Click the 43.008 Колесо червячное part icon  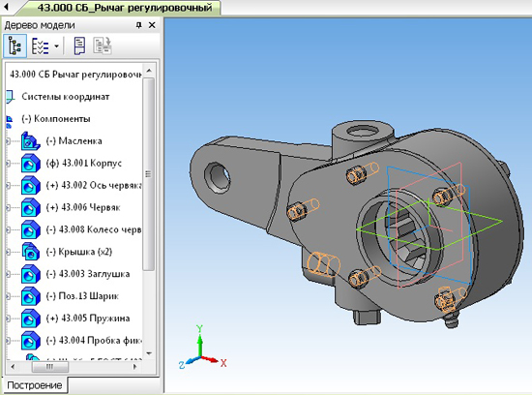coord(31,230)
